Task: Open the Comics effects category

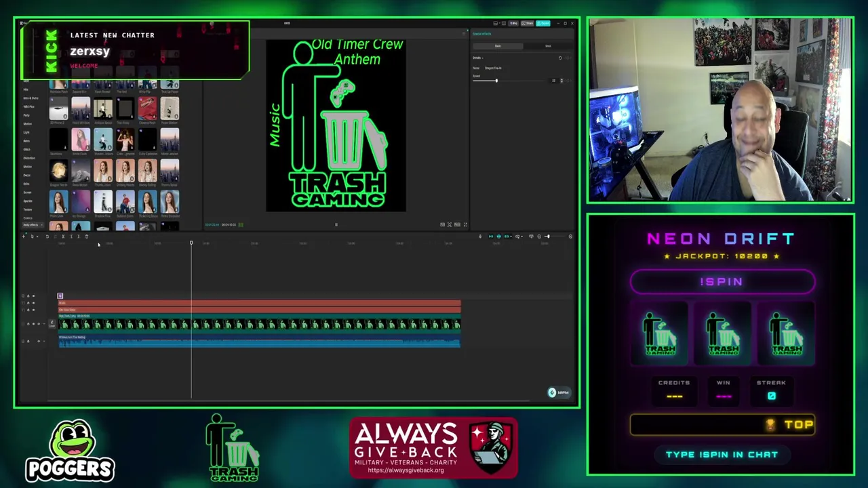Action: point(28,218)
